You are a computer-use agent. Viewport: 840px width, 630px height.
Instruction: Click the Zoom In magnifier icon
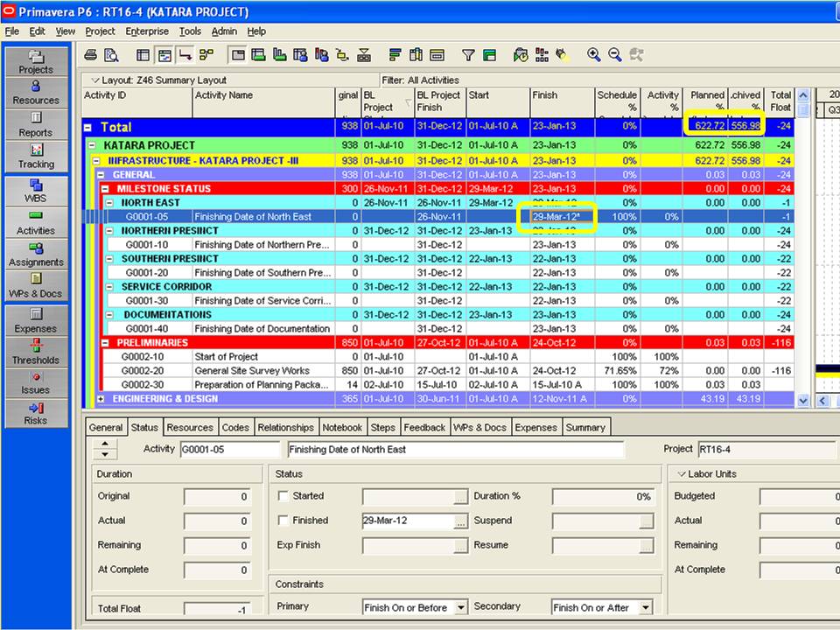point(593,54)
